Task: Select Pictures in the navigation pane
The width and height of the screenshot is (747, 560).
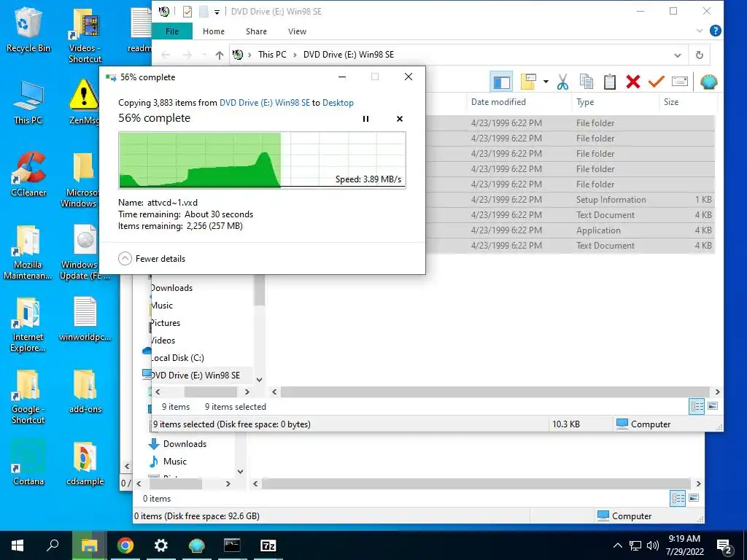Action: click(x=166, y=323)
